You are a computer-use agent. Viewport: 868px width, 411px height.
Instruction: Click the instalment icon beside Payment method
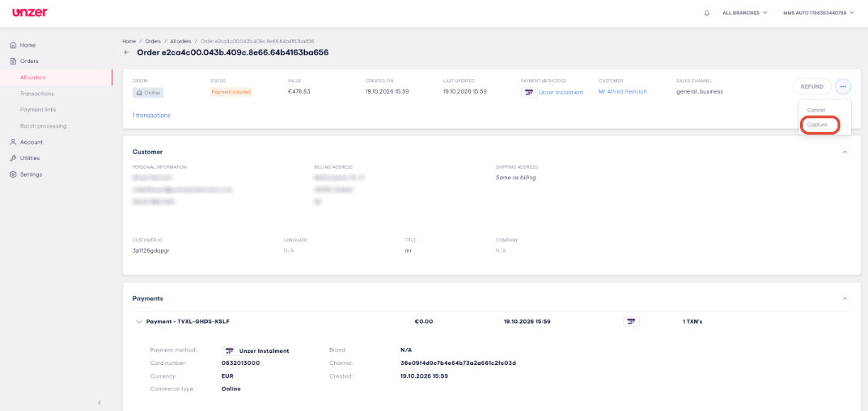coord(228,351)
